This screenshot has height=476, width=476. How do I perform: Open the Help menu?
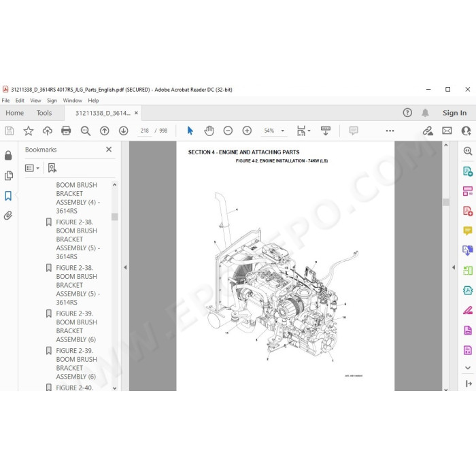coord(93,101)
